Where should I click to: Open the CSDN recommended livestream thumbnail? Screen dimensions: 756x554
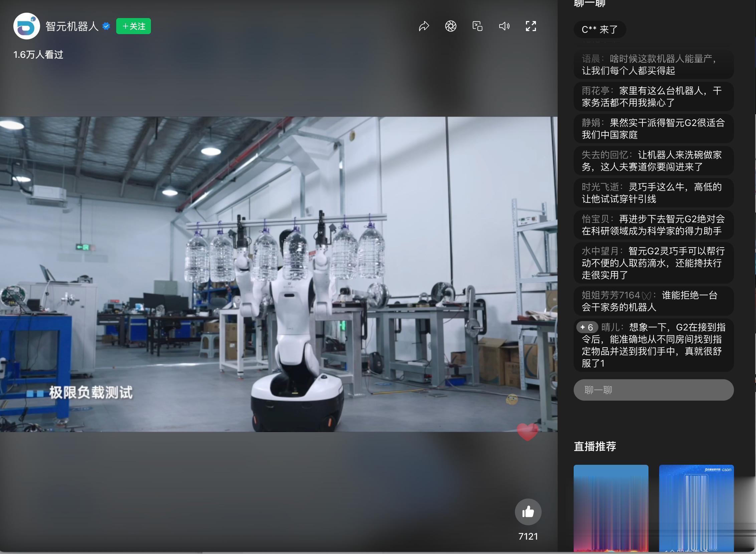pyautogui.click(x=696, y=508)
